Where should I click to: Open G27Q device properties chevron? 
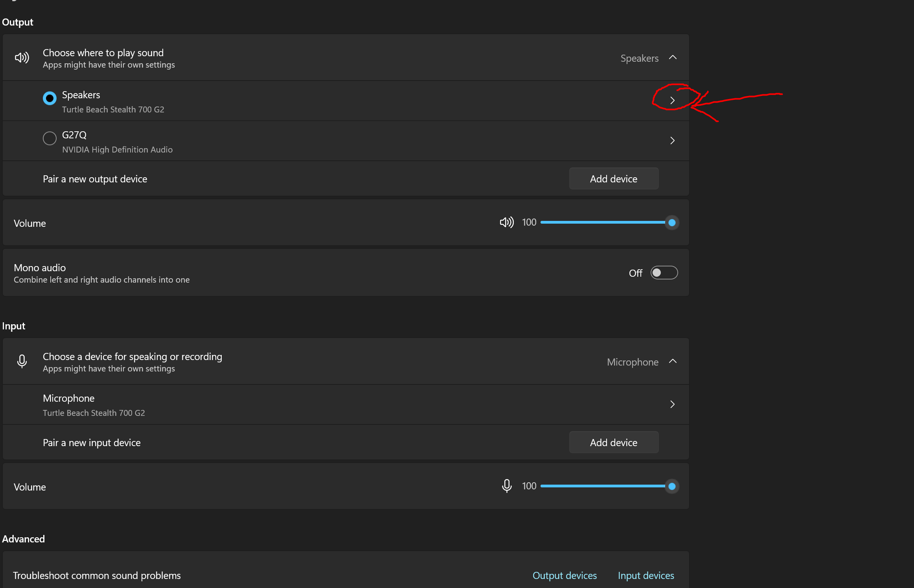[x=672, y=141]
